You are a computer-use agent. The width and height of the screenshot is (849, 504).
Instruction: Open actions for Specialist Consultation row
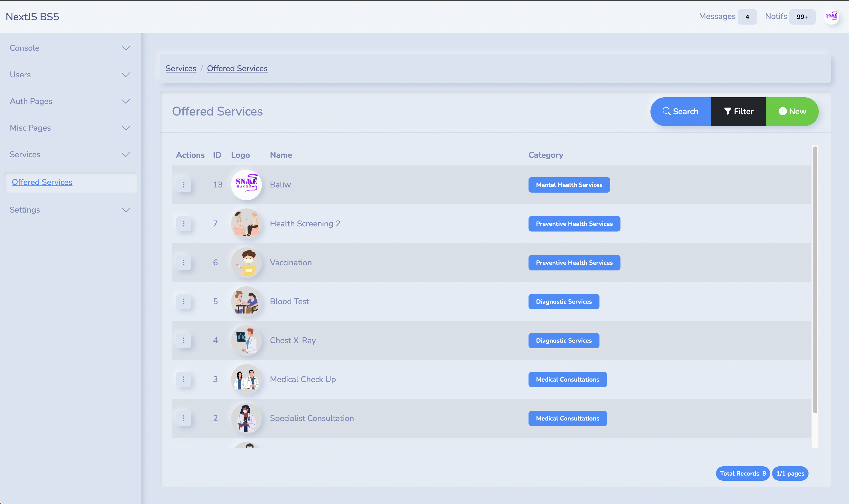[x=183, y=418]
